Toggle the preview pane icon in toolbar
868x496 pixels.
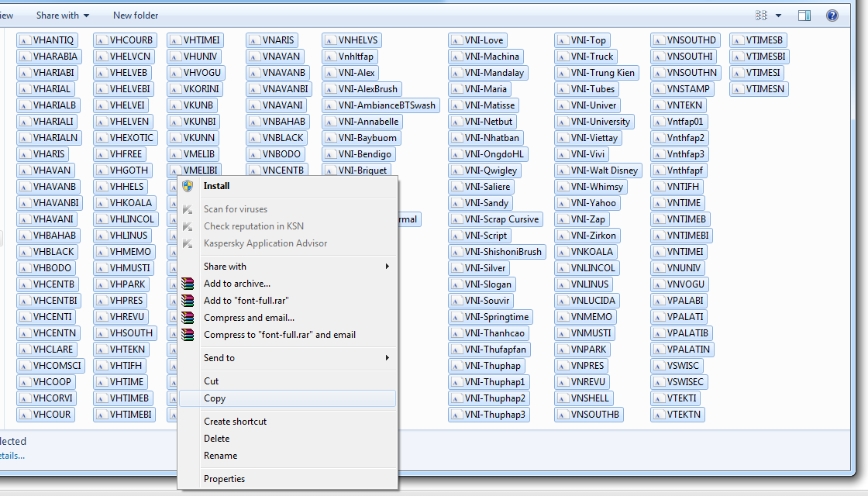804,15
